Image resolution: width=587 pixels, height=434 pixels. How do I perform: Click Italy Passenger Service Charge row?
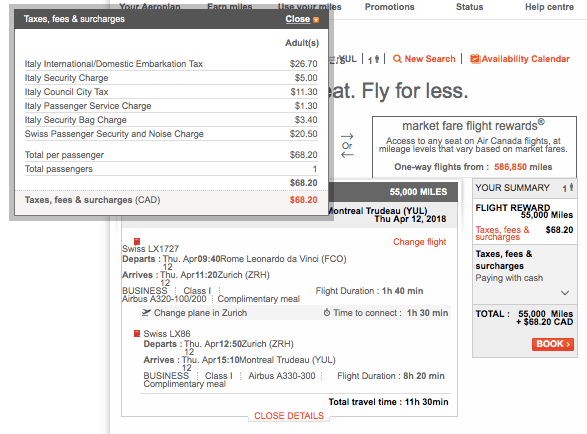(171, 106)
